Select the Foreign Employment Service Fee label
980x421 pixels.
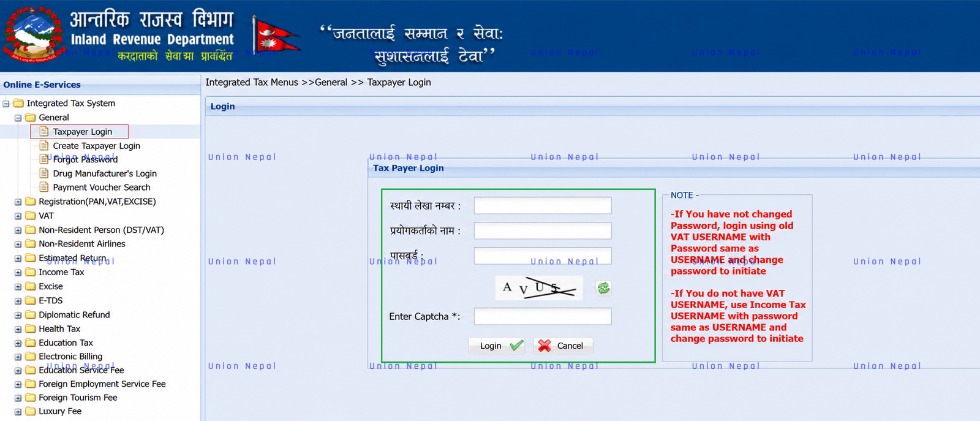(x=102, y=384)
